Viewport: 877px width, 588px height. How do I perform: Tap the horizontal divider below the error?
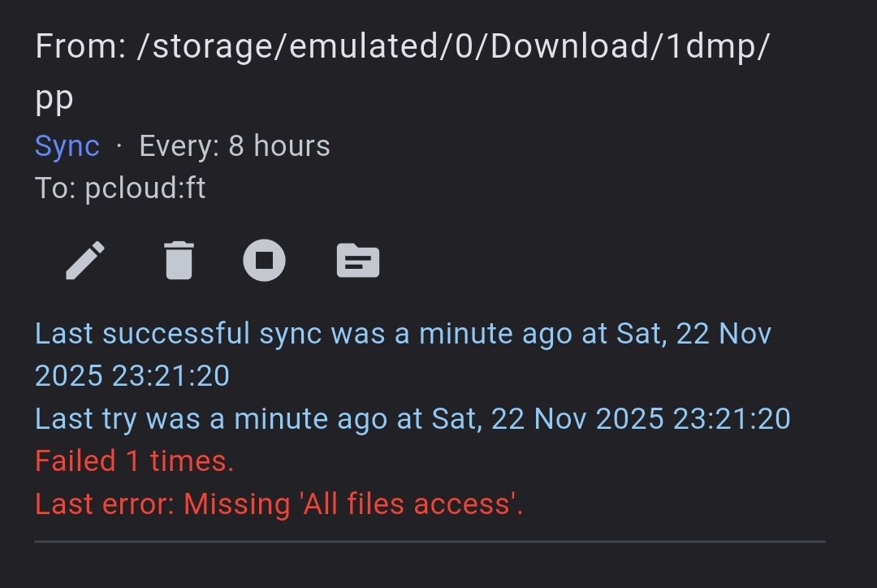coord(430,541)
